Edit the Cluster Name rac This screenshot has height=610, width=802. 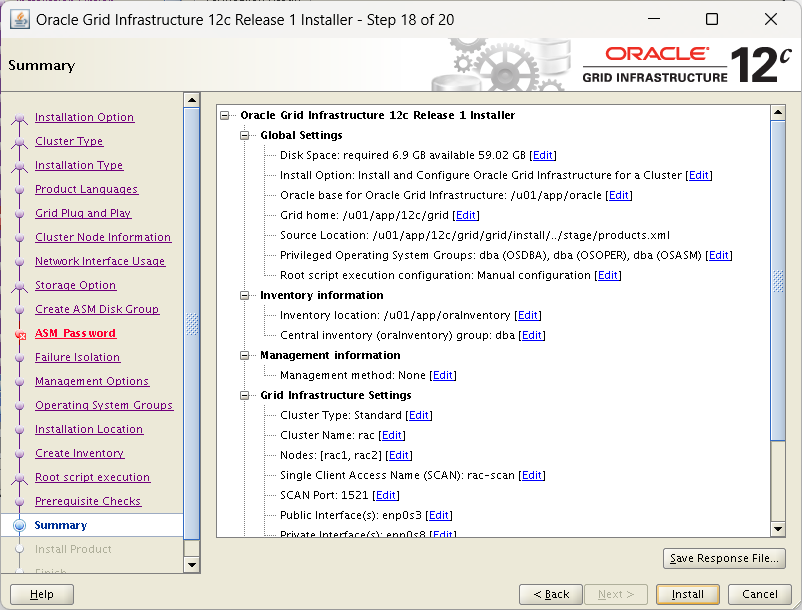pyautogui.click(x=392, y=435)
